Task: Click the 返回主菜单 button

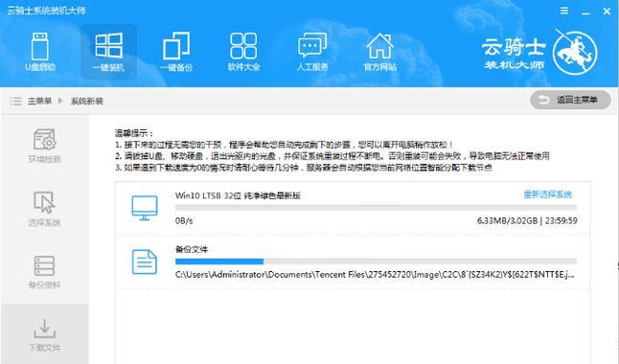Action: coord(570,101)
